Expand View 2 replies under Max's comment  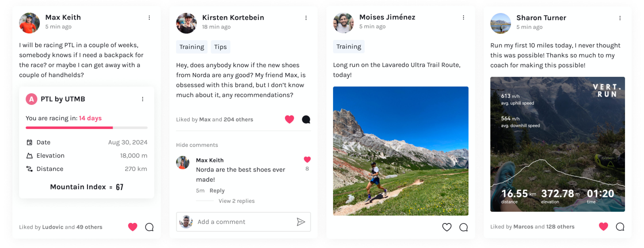pyautogui.click(x=237, y=201)
